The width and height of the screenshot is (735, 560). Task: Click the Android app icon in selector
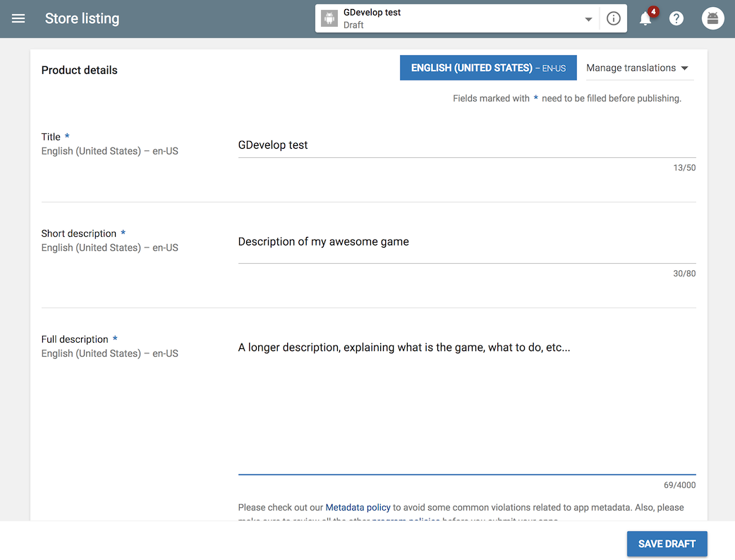point(329,19)
